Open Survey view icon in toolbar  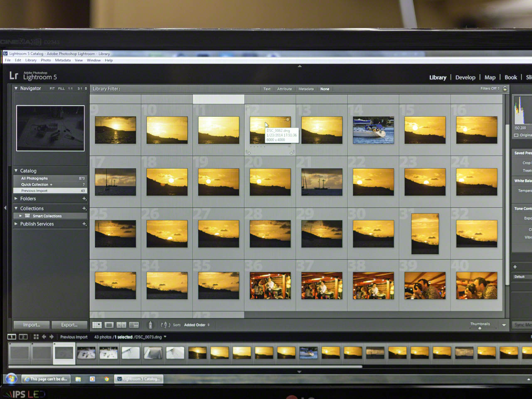click(x=134, y=325)
